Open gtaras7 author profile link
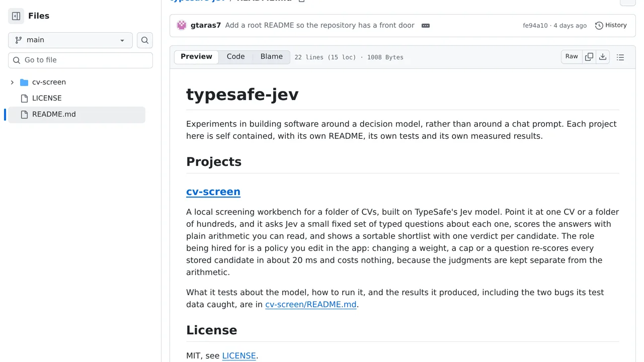The width and height of the screenshot is (644, 362). (x=206, y=26)
